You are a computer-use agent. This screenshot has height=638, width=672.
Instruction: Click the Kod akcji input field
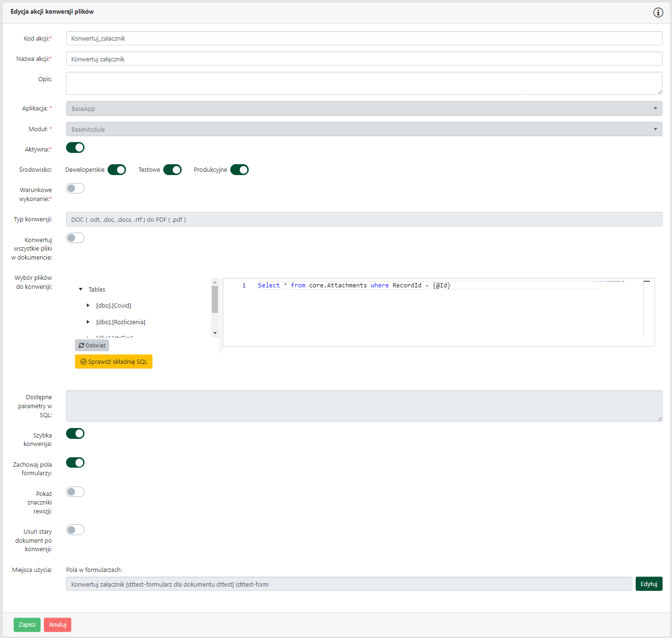point(363,39)
